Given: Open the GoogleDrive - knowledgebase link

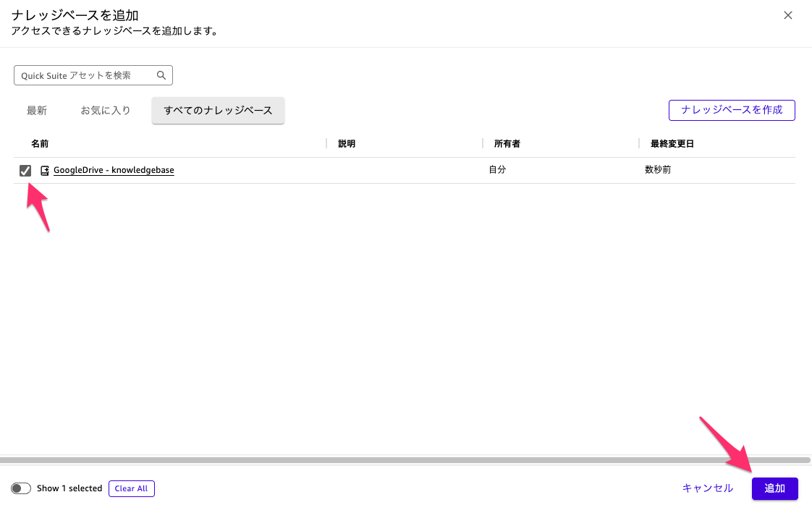Looking at the screenshot, I should (x=114, y=169).
